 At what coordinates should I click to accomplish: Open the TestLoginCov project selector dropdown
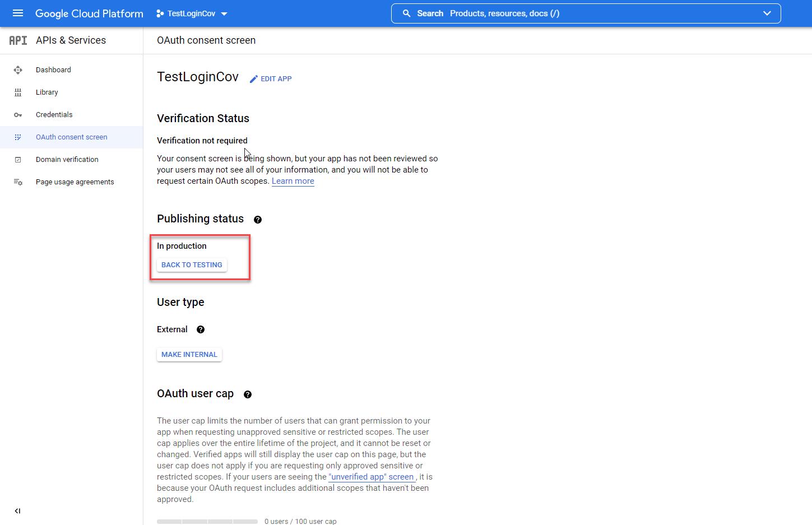192,13
